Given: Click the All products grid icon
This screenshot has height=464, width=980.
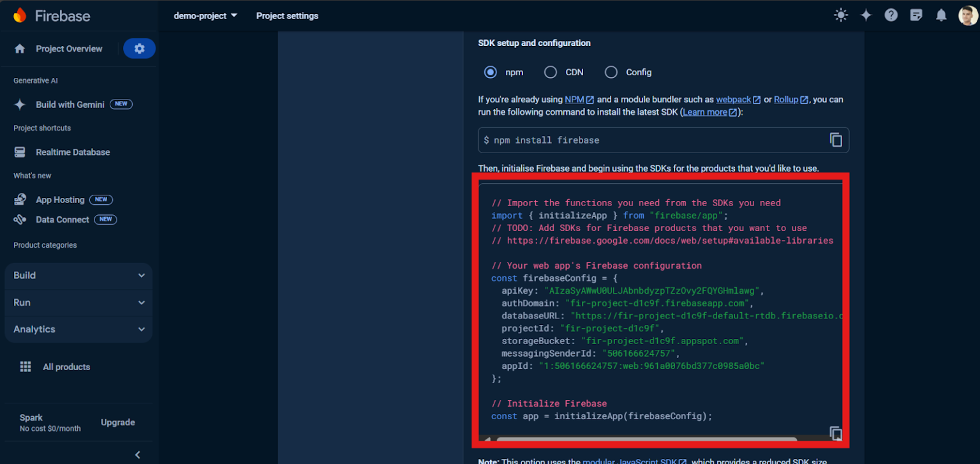Looking at the screenshot, I should pos(25,366).
